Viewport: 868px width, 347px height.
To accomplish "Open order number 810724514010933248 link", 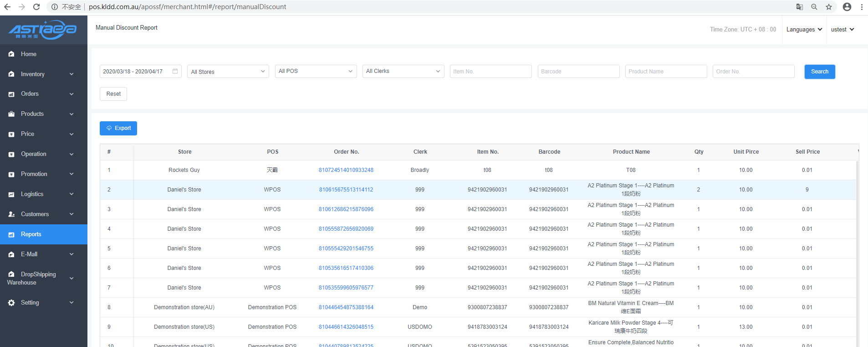I will [x=346, y=170].
